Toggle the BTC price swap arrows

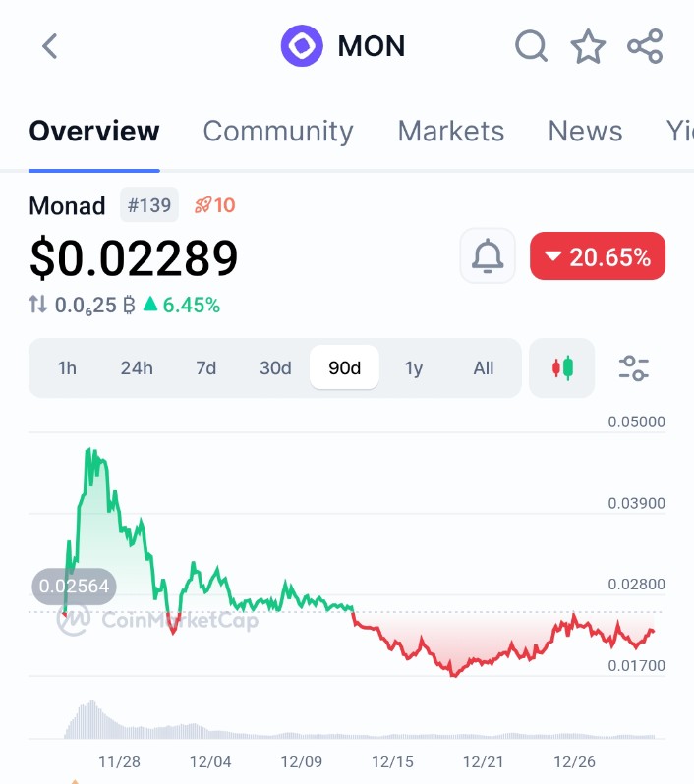pos(37,306)
